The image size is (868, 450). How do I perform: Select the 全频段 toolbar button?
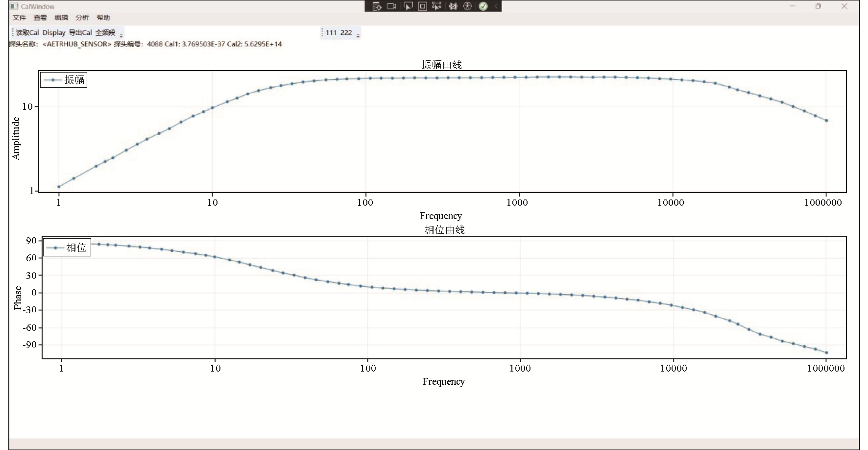click(x=105, y=32)
